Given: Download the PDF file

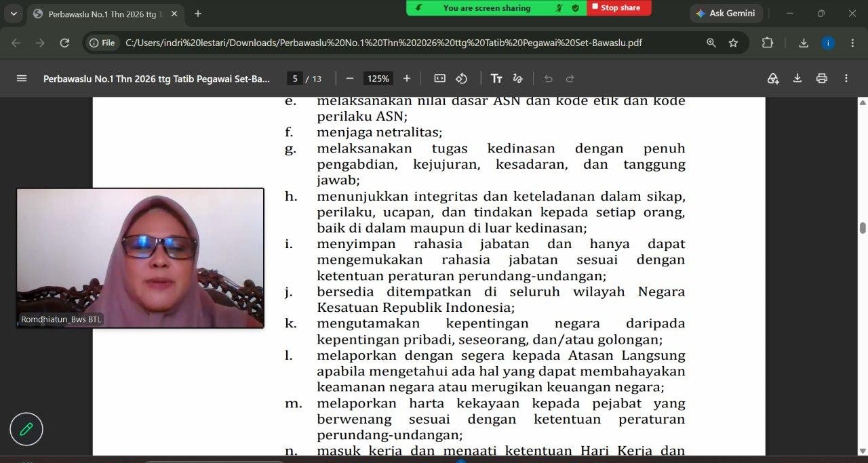Looking at the screenshot, I should coord(797,79).
